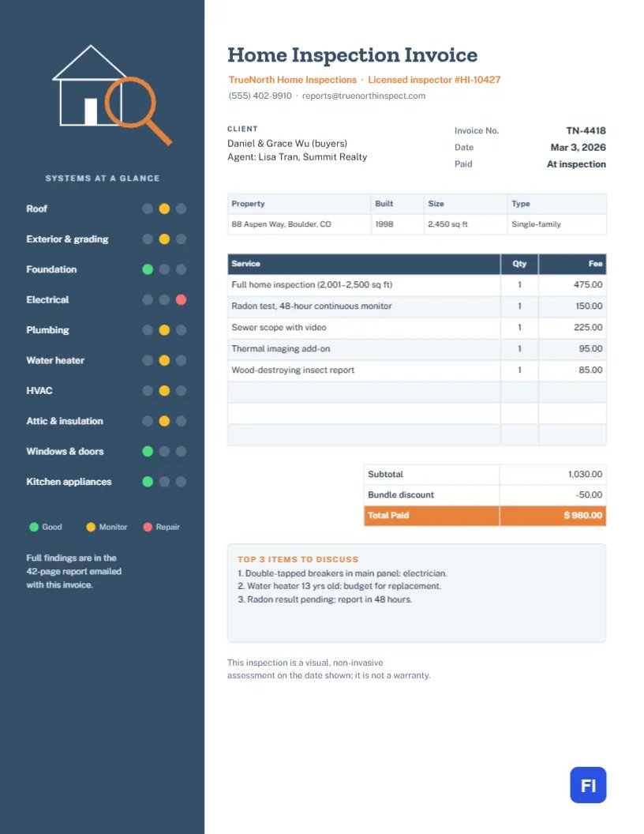Select the Thermal imaging add-on row
The height and width of the screenshot is (834, 644).
point(417,349)
